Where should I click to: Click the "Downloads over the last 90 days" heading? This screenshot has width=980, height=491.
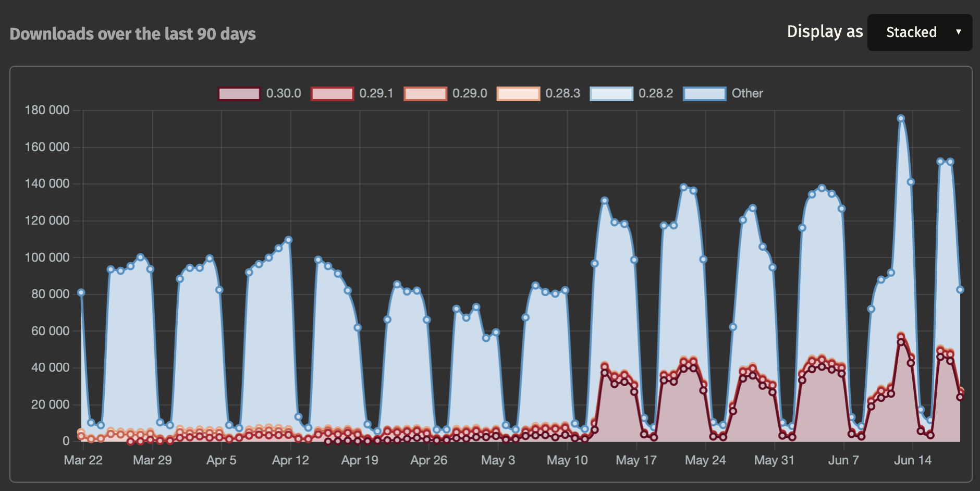[x=133, y=34]
